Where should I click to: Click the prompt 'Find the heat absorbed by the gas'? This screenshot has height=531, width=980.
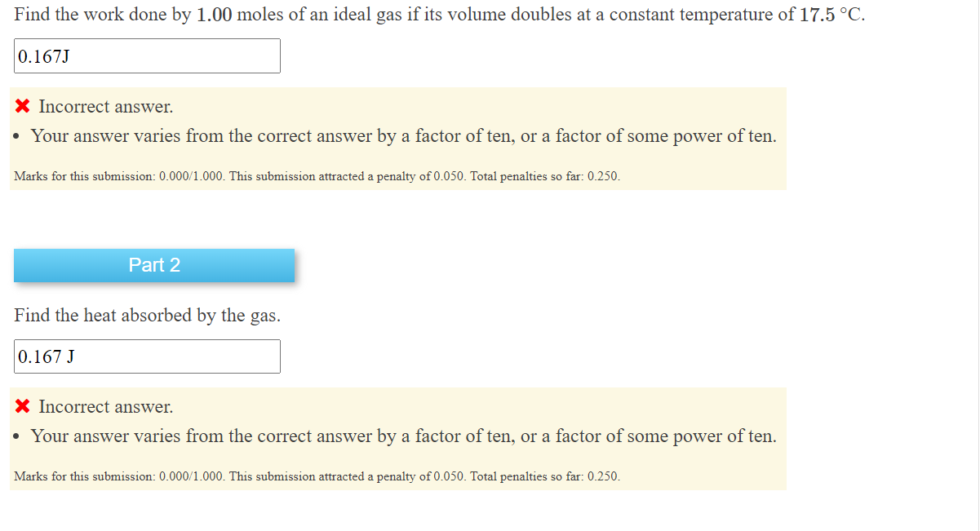(147, 316)
